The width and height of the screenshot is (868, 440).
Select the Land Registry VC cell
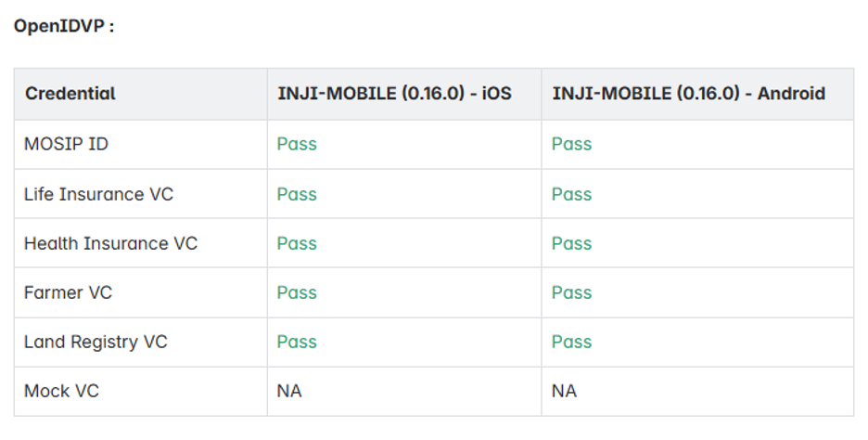pyautogui.click(x=96, y=342)
